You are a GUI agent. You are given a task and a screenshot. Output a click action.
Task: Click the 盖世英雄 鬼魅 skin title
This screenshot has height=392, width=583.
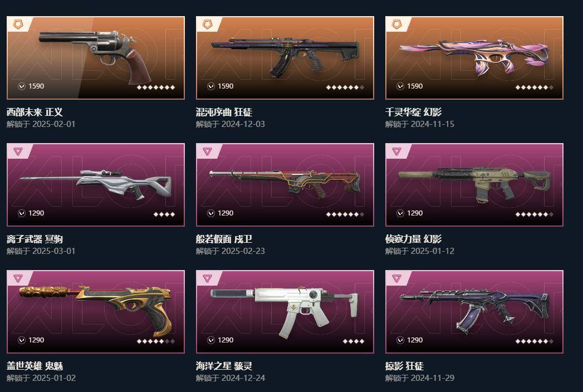point(35,366)
